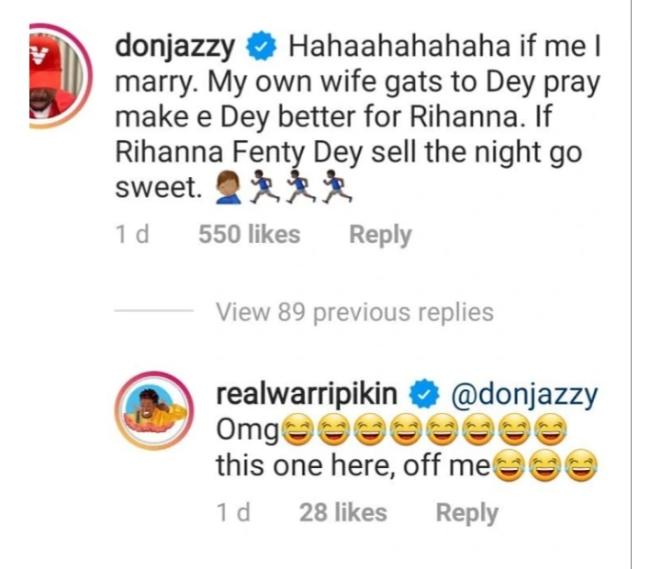Click the 1 d timestamp under donjazzy's comment
Screen dimensions: 661x569
pyautogui.click(x=132, y=235)
